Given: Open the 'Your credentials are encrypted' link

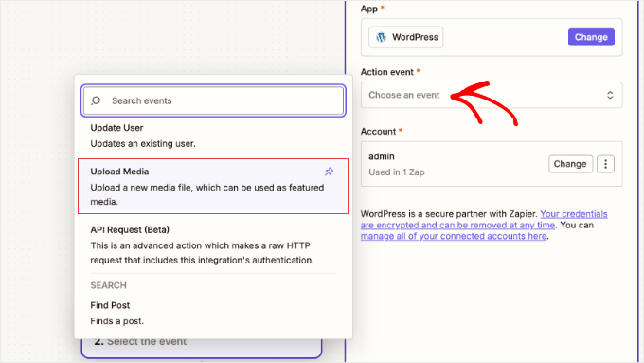Looking at the screenshot, I should [484, 220].
